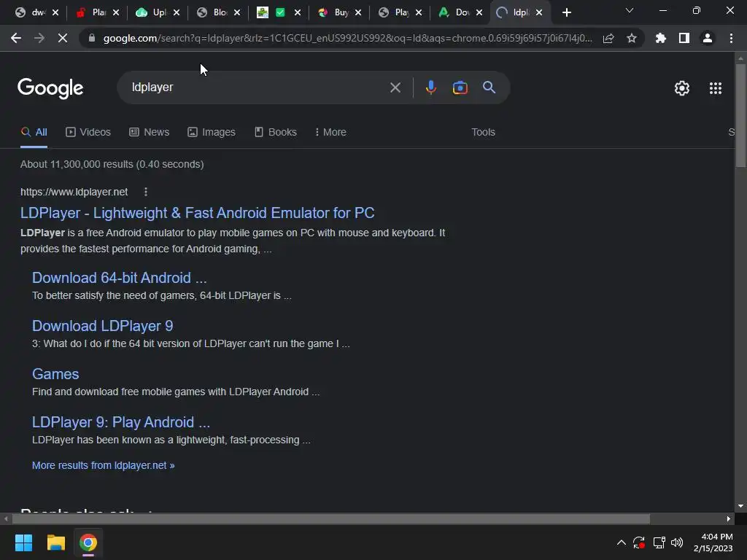747x560 pixels.
Task: Search by image with the camera
Action: coord(460,87)
